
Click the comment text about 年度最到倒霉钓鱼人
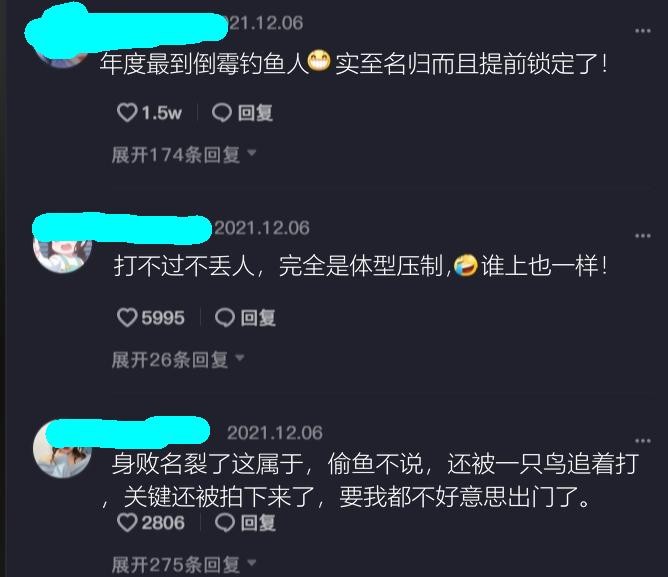point(354,64)
